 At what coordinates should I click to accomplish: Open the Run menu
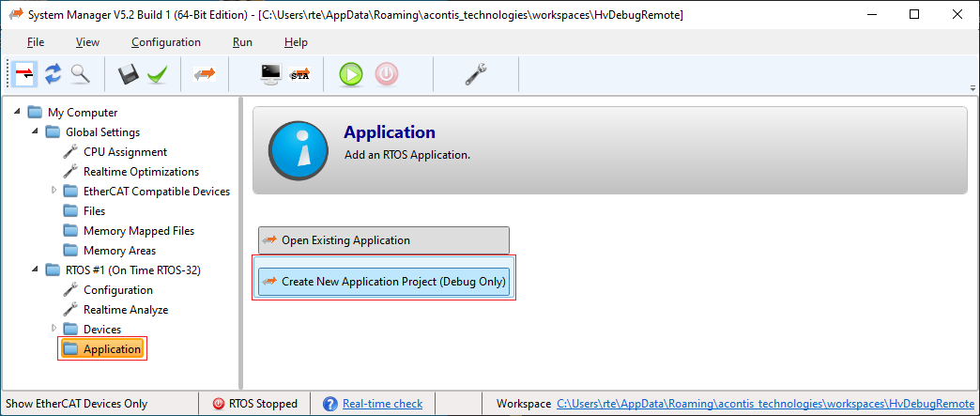pos(242,42)
